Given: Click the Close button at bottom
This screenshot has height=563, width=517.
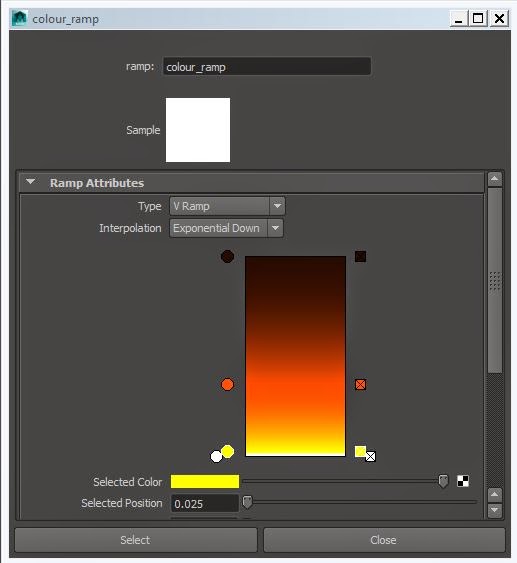Looking at the screenshot, I should click(x=384, y=540).
